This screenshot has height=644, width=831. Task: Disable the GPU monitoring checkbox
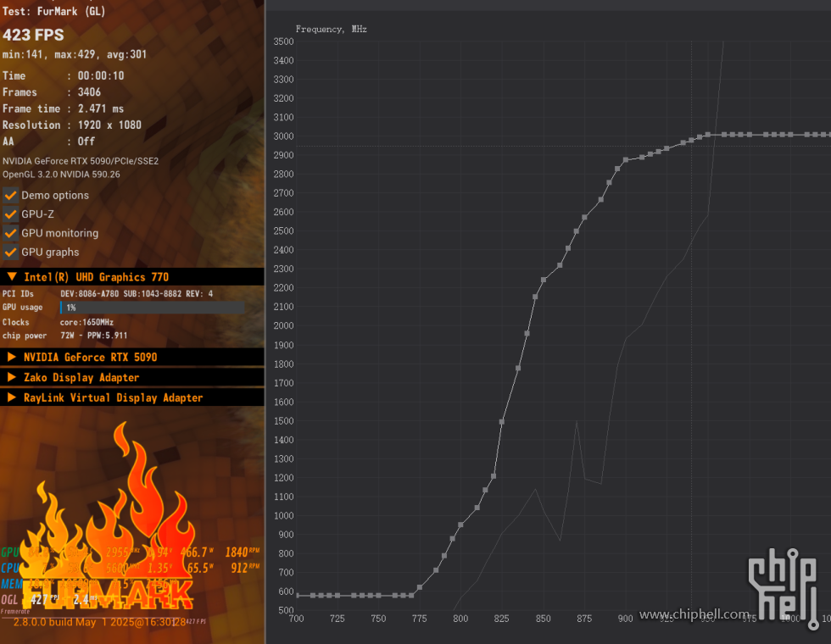(x=10, y=234)
